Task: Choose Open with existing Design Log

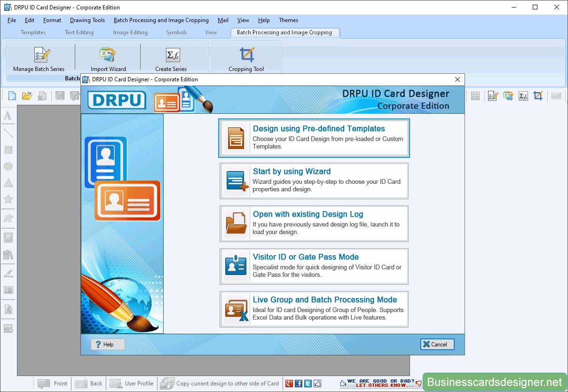Action: (x=314, y=224)
